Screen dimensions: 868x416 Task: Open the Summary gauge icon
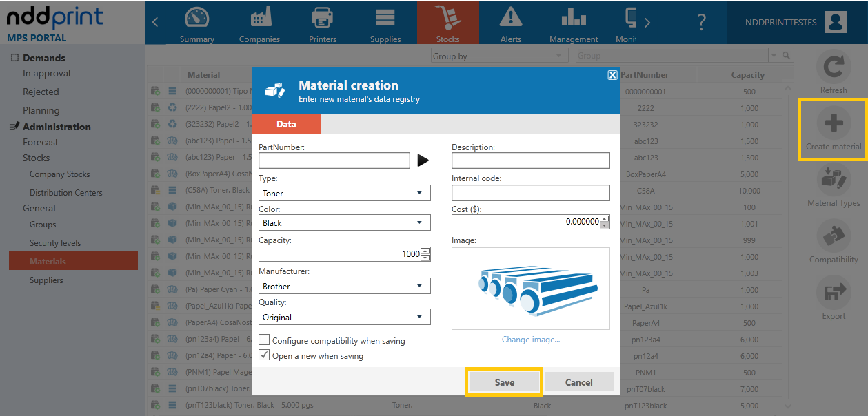197,19
